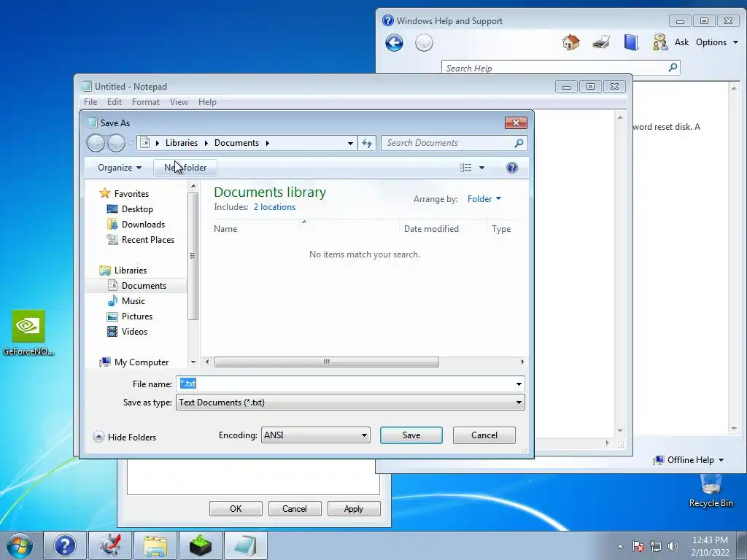Screen dimensions: 747x560
Task: Click the Save button
Action: click(411, 435)
